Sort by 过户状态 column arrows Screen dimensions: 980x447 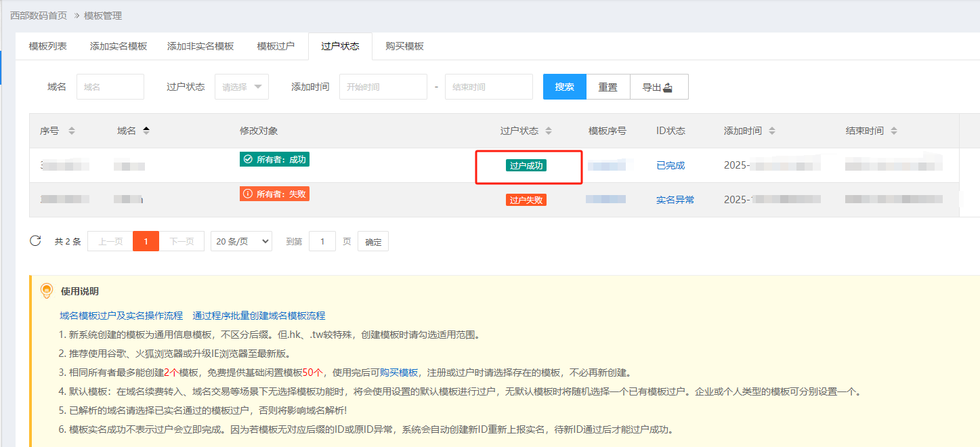point(549,131)
